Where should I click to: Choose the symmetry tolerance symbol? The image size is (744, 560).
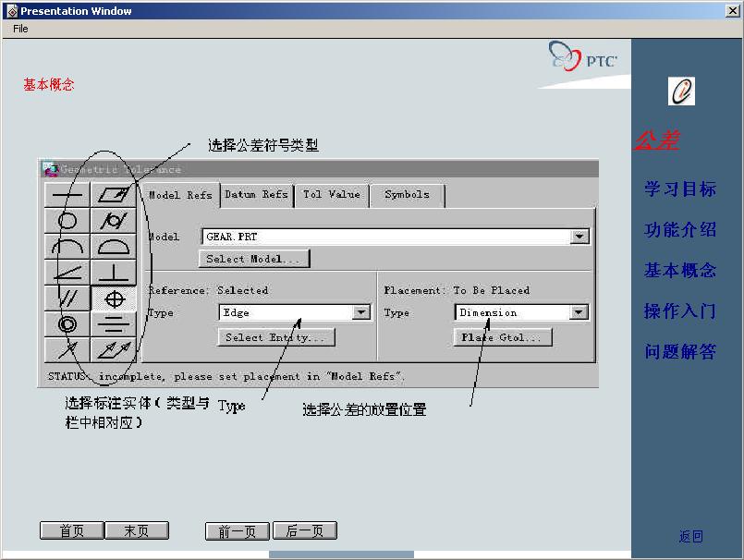point(114,324)
